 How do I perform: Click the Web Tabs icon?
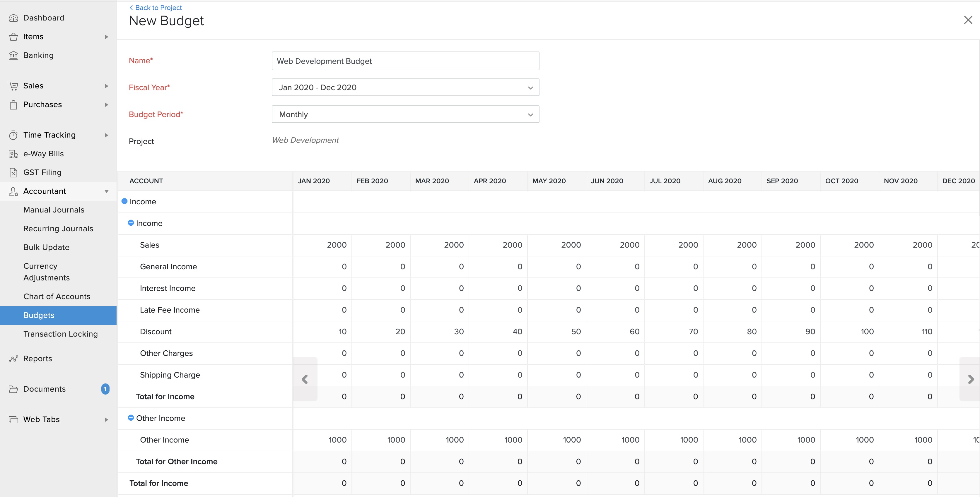coord(13,419)
